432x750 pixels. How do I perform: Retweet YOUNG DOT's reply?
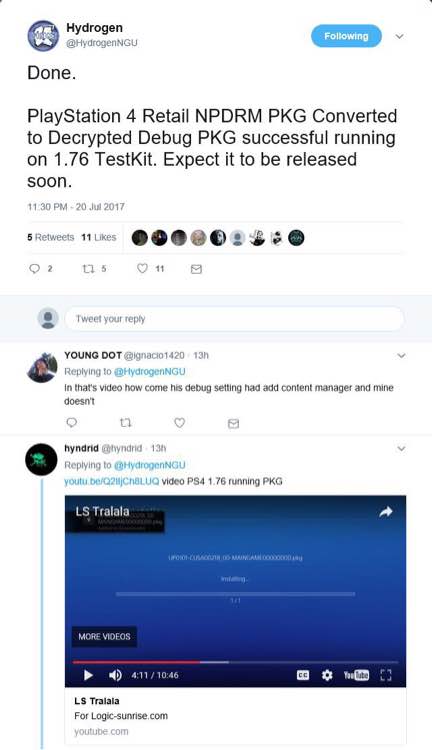(125, 423)
